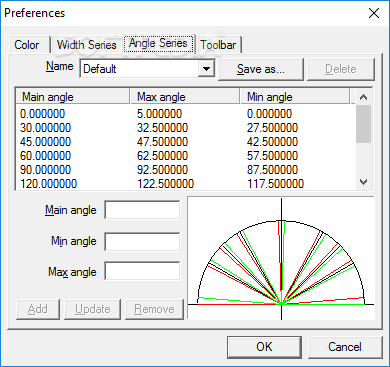390x367 pixels.
Task: Click min angle value 57.500000
Action: [x=272, y=156]
